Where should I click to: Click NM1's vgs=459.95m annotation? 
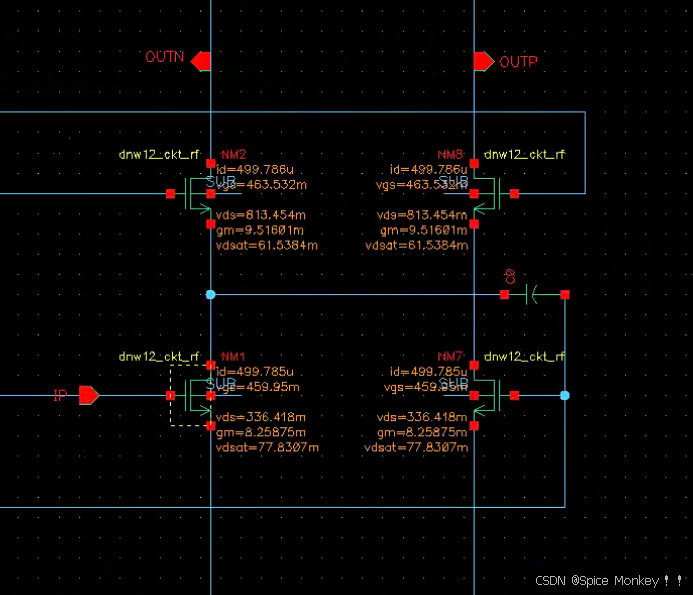coord(258,387)
